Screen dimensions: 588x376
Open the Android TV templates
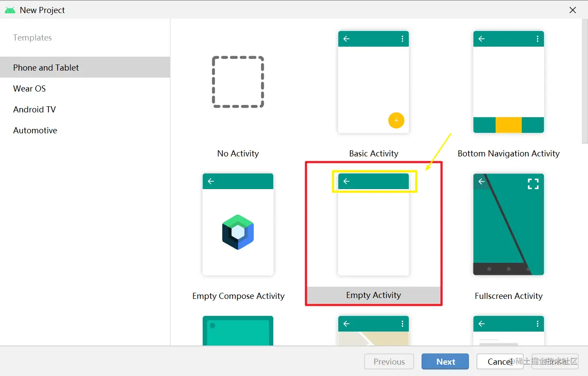85,109
